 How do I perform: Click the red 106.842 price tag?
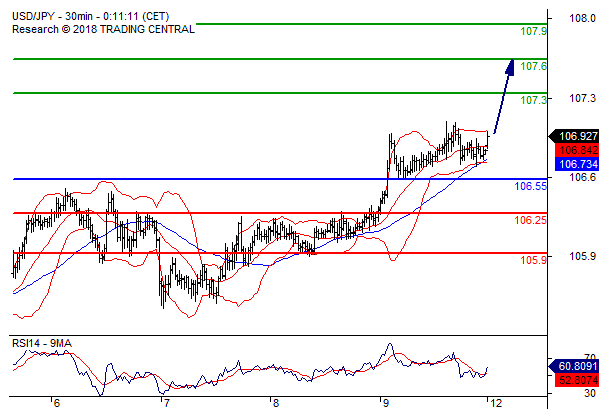click(577, 150)
